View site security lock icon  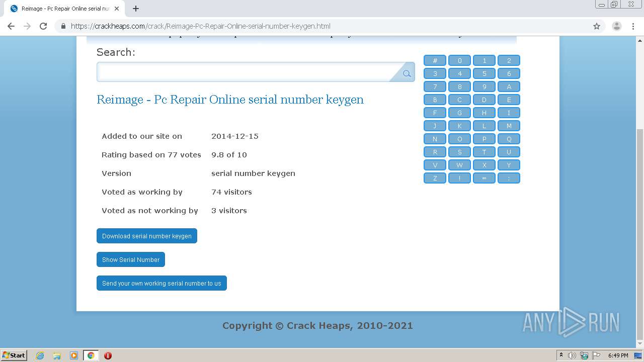click(63, 26)
